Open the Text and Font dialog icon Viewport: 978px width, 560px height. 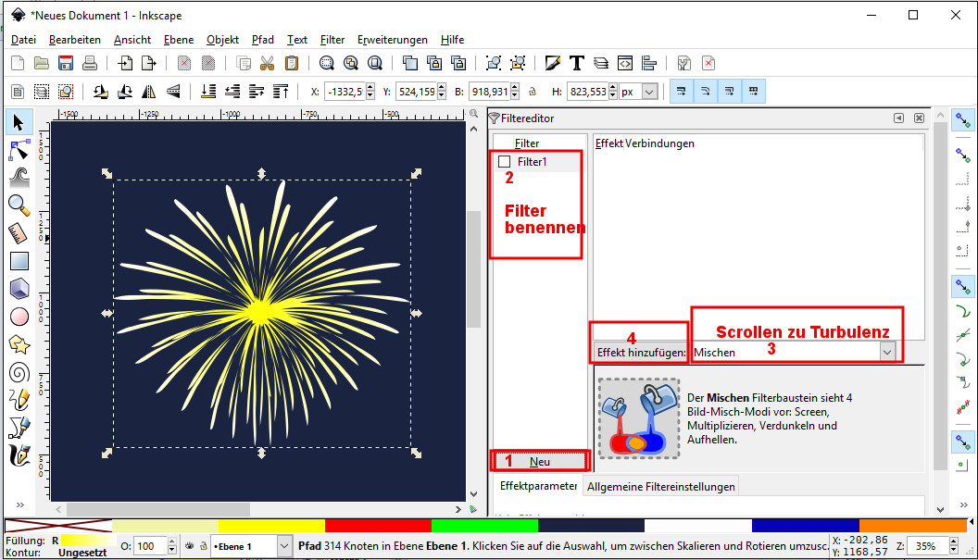[576, 63]
